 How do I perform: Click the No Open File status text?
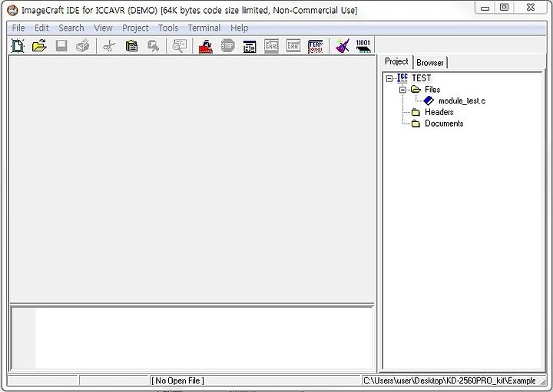click(177, 380)
